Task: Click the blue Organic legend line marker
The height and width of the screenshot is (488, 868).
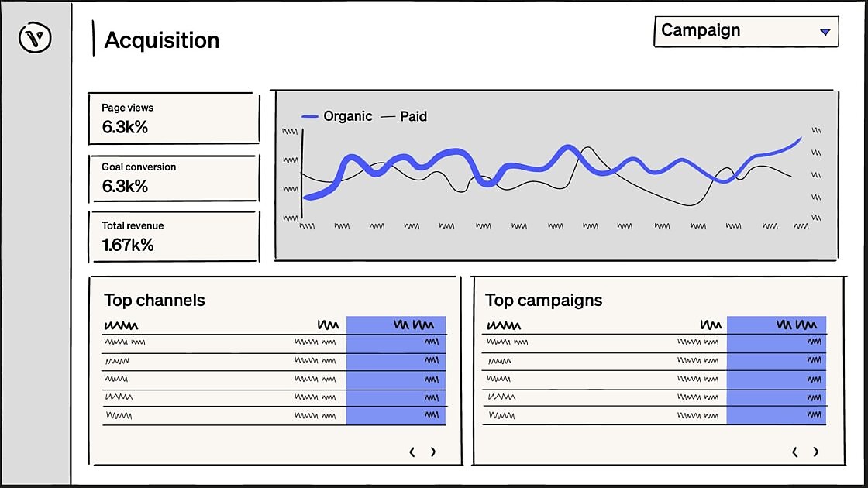Action: click(x=309, y=117)
